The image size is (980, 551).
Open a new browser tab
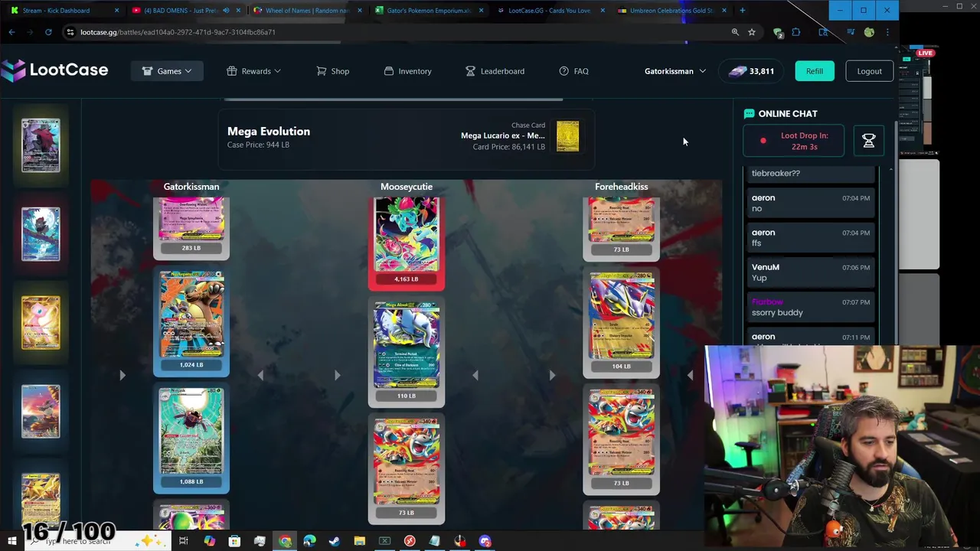(742, 10)
